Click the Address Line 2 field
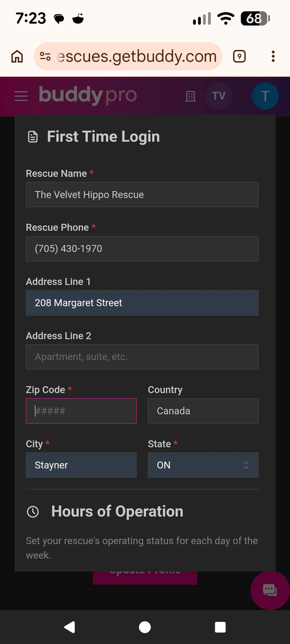 pyautogui.click(x=142, y=357)
